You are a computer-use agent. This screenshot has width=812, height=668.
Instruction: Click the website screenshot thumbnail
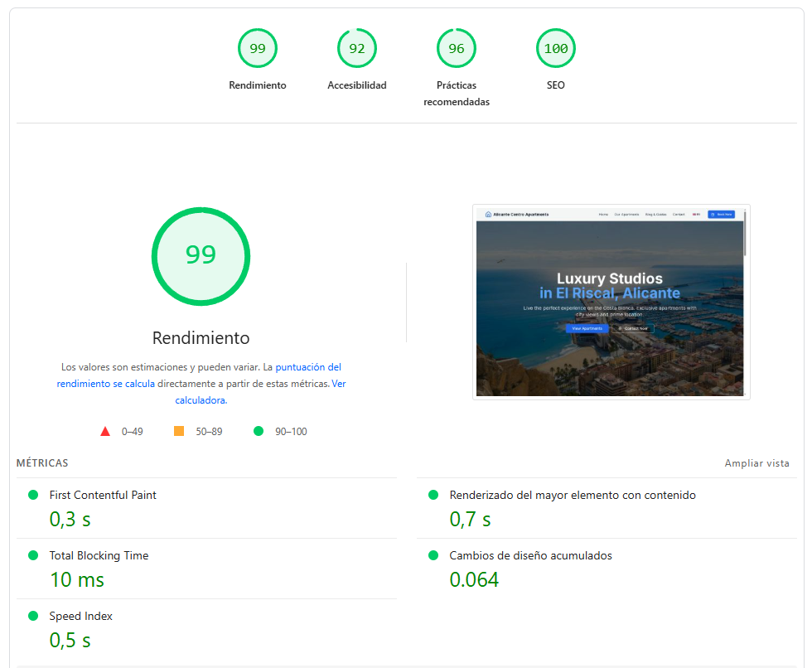(x=611, y=302)
